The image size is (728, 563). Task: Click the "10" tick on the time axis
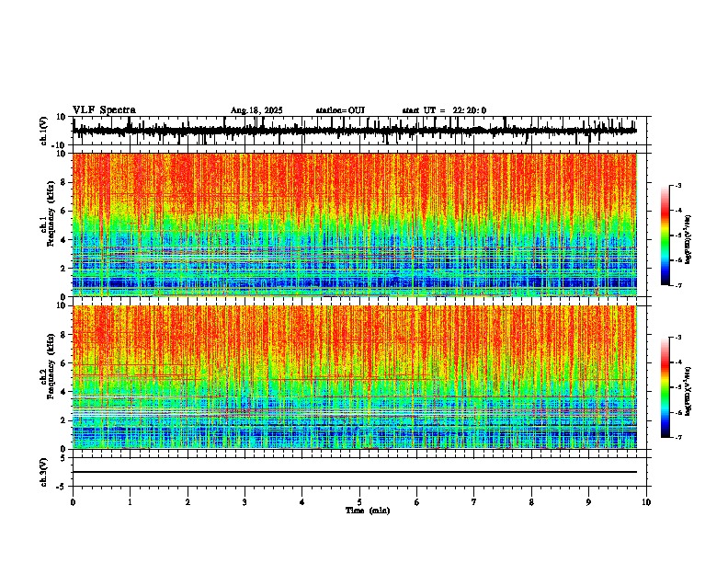click(x=646, y=502)
